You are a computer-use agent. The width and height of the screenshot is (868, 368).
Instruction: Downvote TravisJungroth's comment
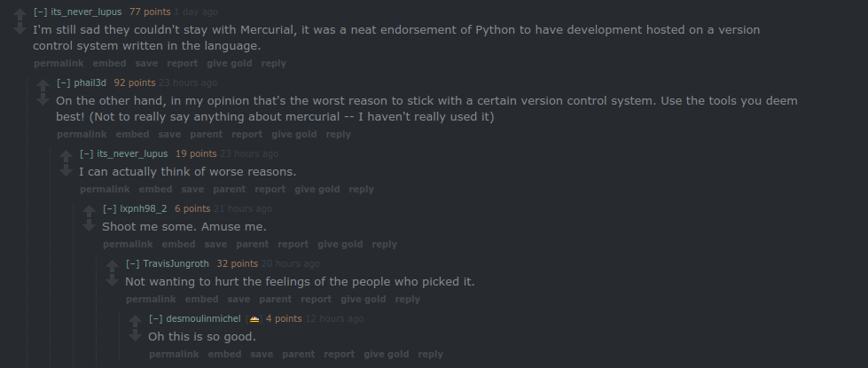112,280
